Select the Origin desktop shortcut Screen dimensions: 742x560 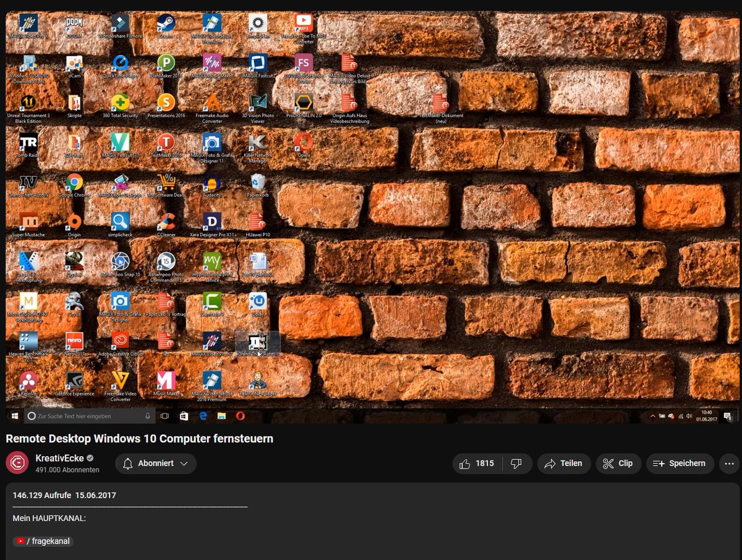pyautogui.click(x=74, y=225)
